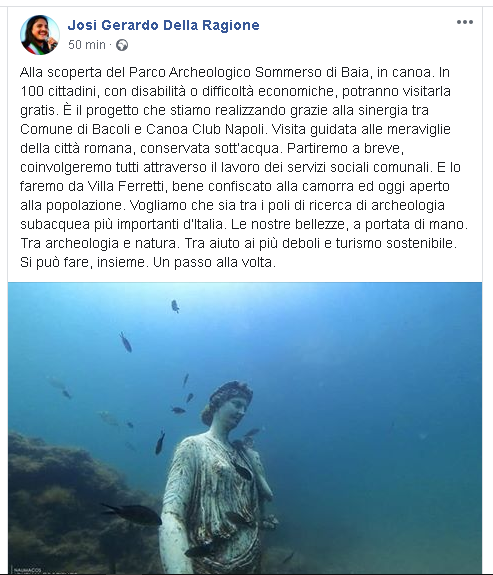Open the three-dot post options menu
493x575 pixels.
click(x=465, y=22)
